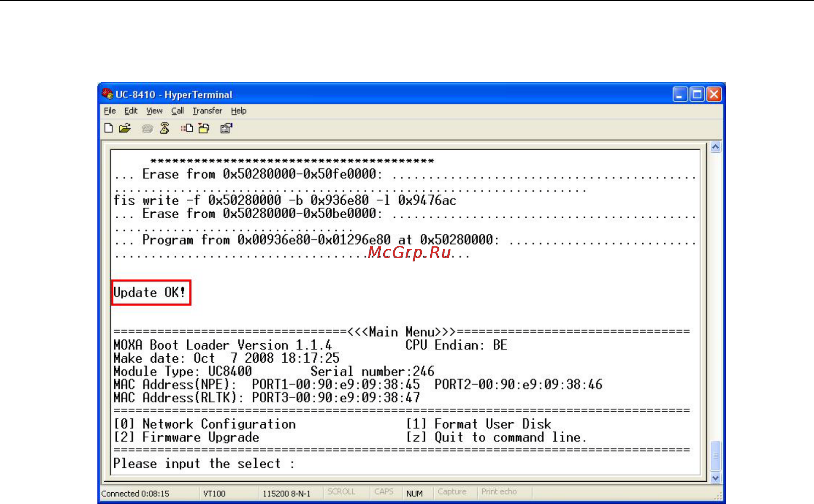Click the HyperTerminal title bar app icon
The height and width of the screenshot is (504, 814).
(107, 94)
